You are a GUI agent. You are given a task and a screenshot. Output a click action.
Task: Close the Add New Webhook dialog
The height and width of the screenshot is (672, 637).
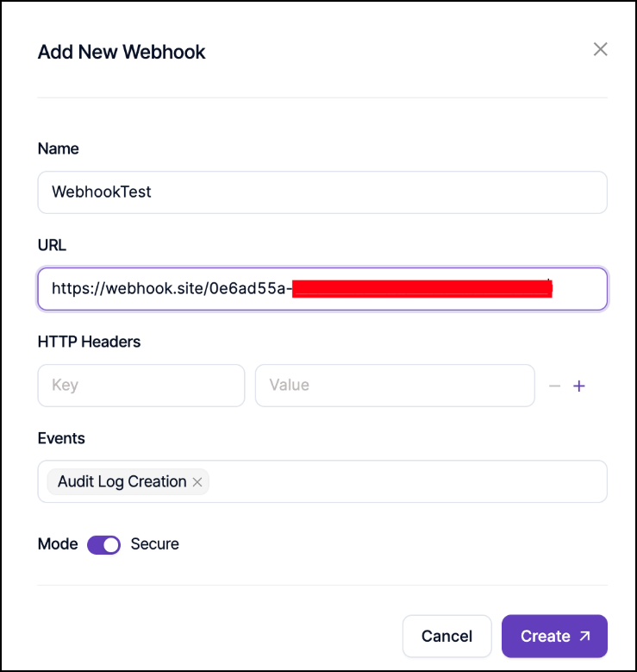pyautogui.click(x=601, y=49)
